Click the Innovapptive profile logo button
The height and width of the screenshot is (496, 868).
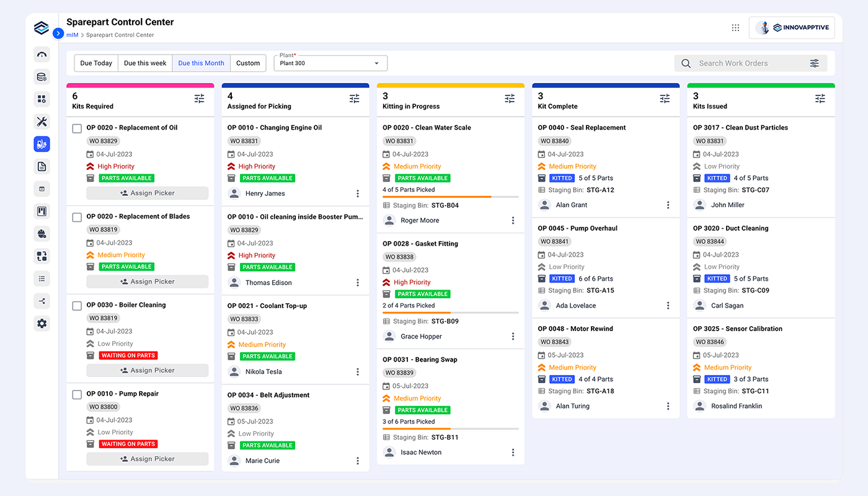792,27
